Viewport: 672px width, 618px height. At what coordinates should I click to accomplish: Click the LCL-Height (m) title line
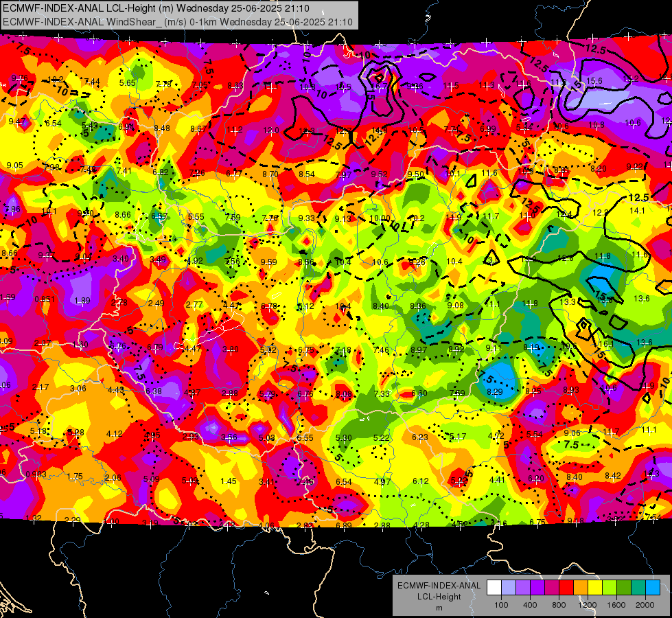[x=156, y=8]
